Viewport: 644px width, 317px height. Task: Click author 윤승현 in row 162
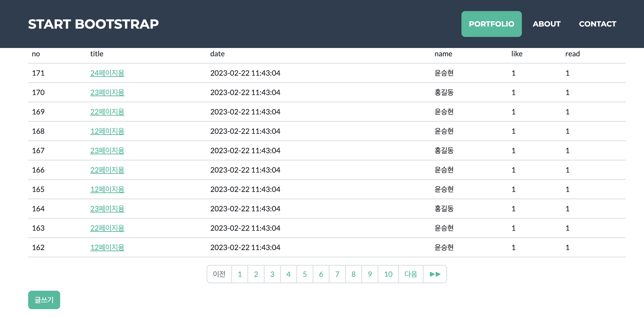[x=444, y=248]
